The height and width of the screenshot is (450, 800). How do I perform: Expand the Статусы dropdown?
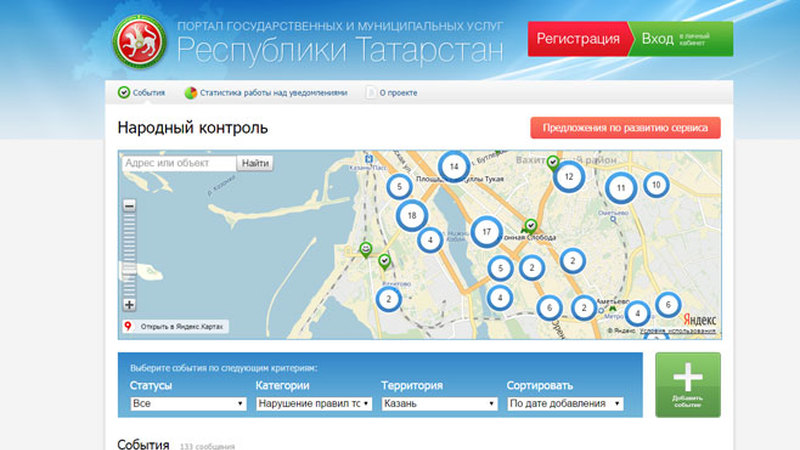(x=189, y=404)
